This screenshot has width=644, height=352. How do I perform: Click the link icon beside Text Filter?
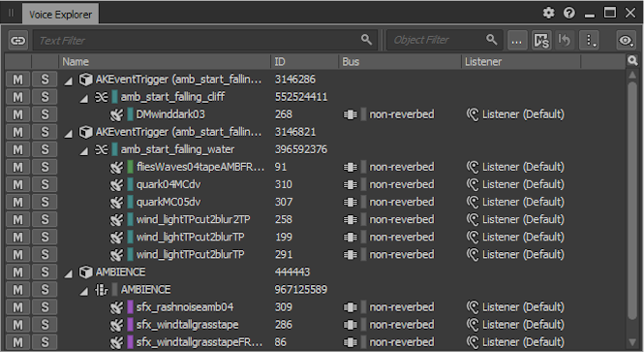pyautogui.click(x=18, y=41)
